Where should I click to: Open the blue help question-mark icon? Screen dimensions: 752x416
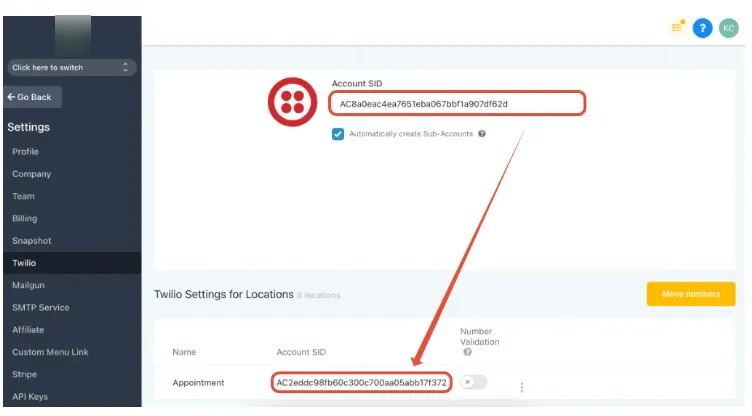tap(702, 28)
